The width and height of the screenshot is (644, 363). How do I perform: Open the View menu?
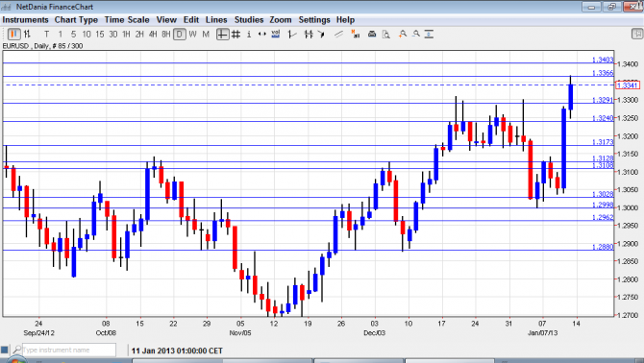166,20
